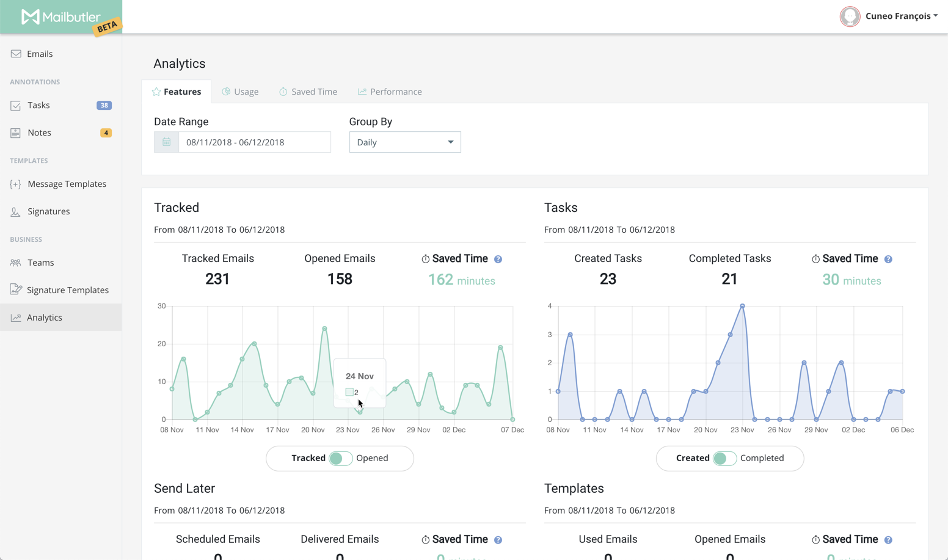Screen dimensions: 948x560
Task: Click the Tracked label beside switch
Action: click(308, 458)
